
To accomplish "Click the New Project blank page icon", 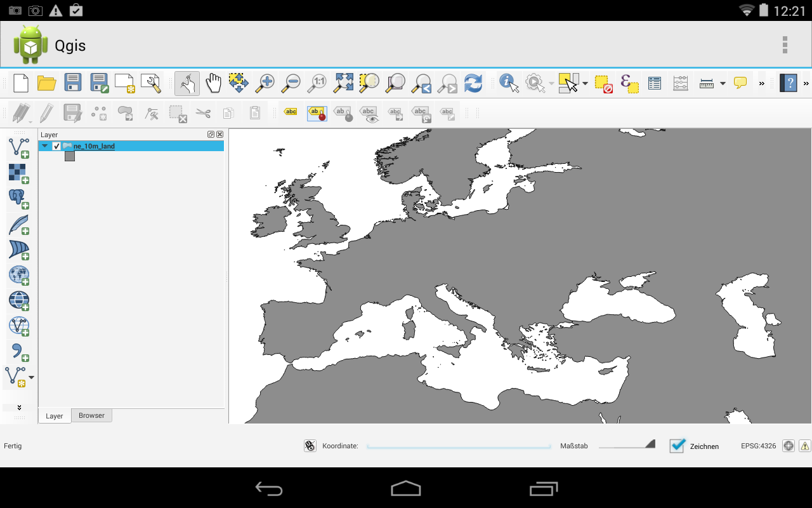I will [21, 83].
